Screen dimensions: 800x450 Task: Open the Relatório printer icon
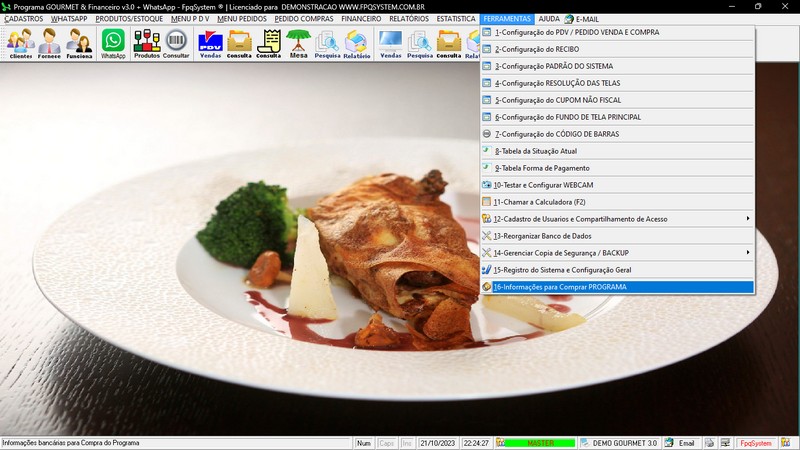click(x=357, y=43)
